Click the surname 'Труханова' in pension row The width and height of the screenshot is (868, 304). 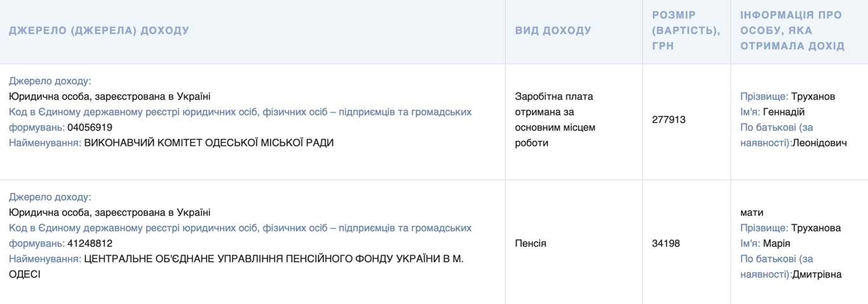click(816, 228)
